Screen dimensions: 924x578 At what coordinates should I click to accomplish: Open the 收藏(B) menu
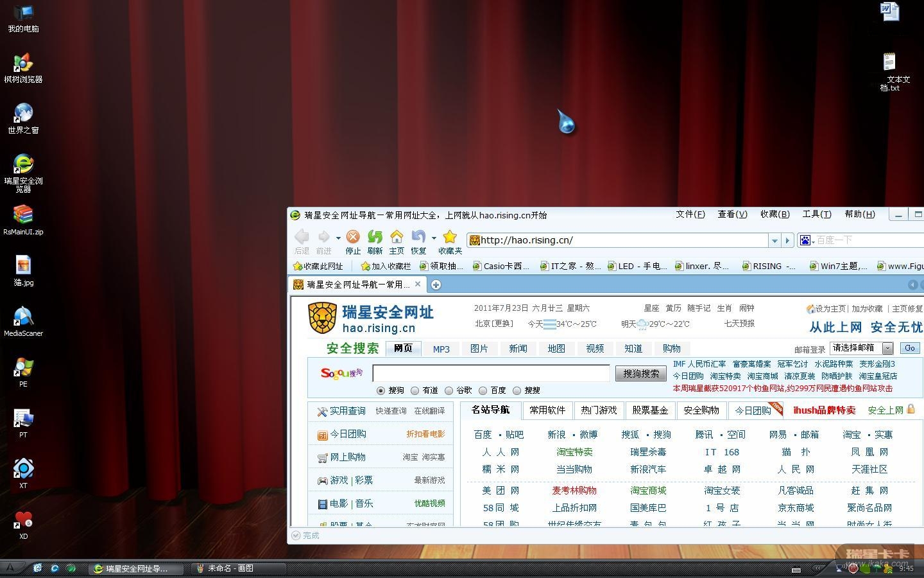775,215
